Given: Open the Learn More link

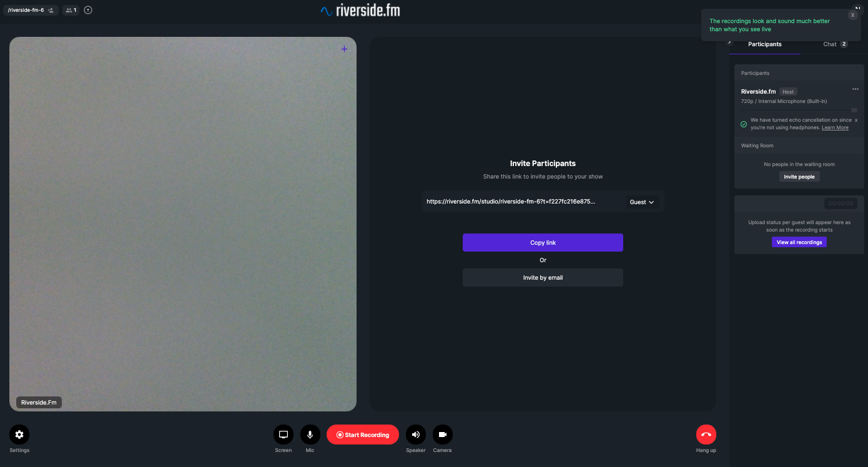Looking at the screenshot, I should tap(835, 127).
